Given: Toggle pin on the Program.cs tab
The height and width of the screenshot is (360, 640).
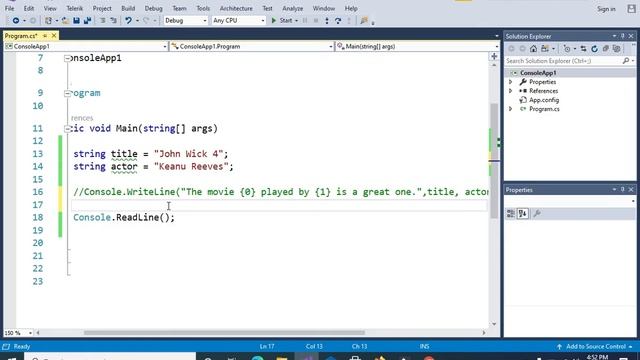Looking at the screenshot, I should point(45,36).
